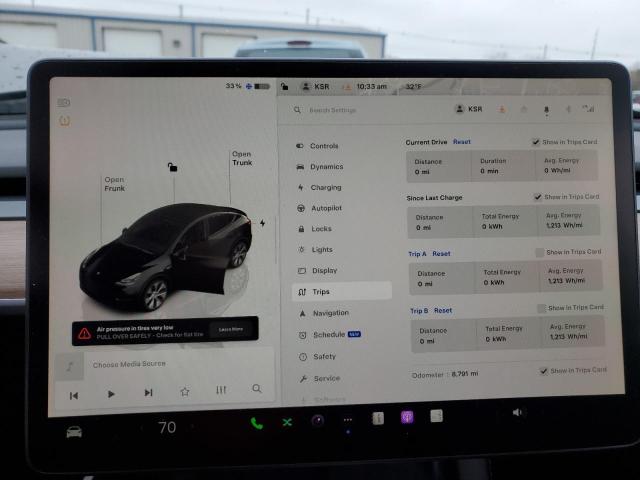This screenshot has height=480, width=640.
Task: Tap Open Frunk label
Action: pyautogui.click(x=115, y=184)
